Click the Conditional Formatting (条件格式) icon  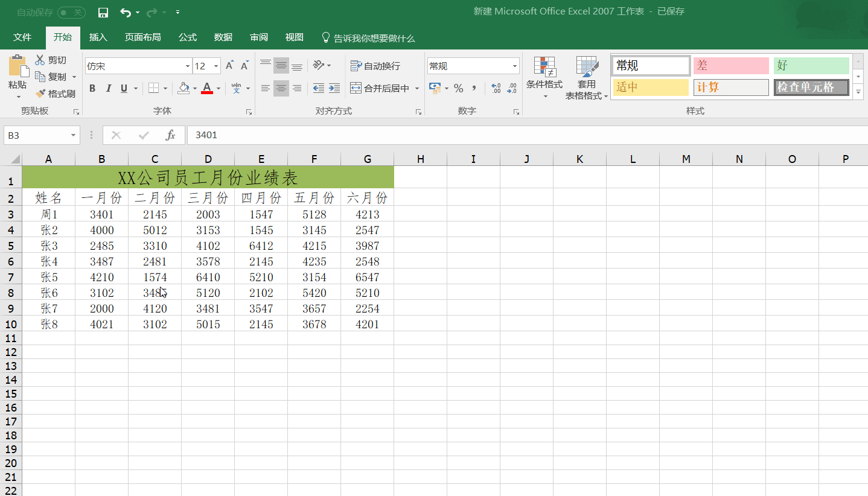click(544, 66)
